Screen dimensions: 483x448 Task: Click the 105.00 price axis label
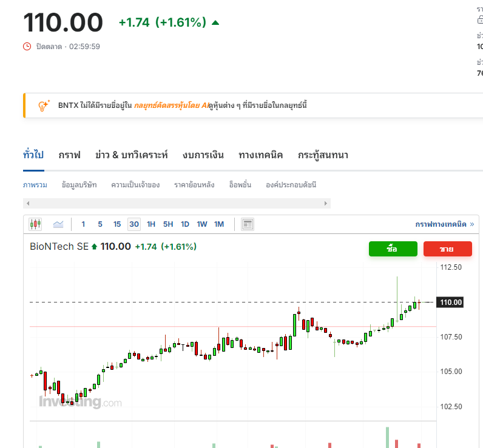point(451,372)
